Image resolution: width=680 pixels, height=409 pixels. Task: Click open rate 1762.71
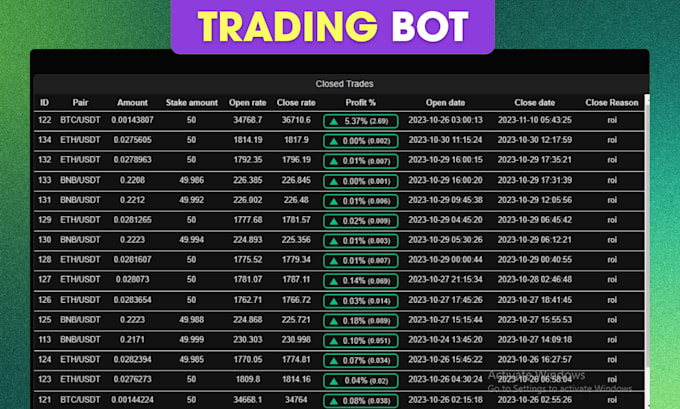(248, 300)
